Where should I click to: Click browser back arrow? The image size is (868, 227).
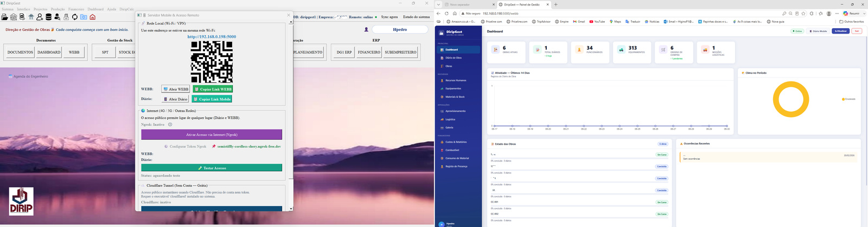point(439,13)
